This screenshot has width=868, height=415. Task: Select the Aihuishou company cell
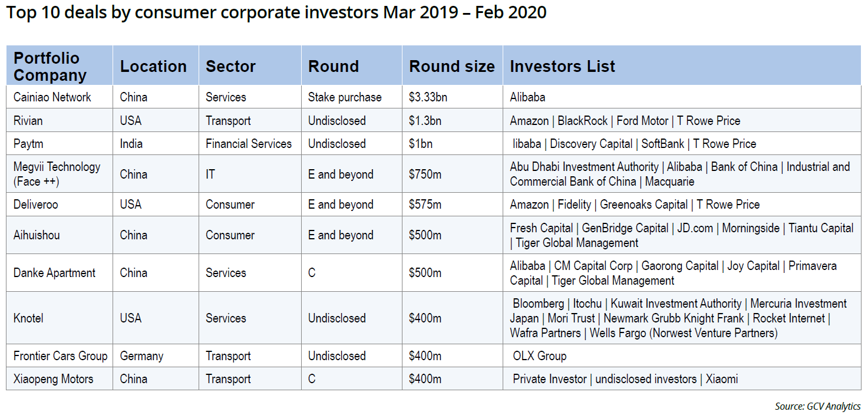pos(37,235)
